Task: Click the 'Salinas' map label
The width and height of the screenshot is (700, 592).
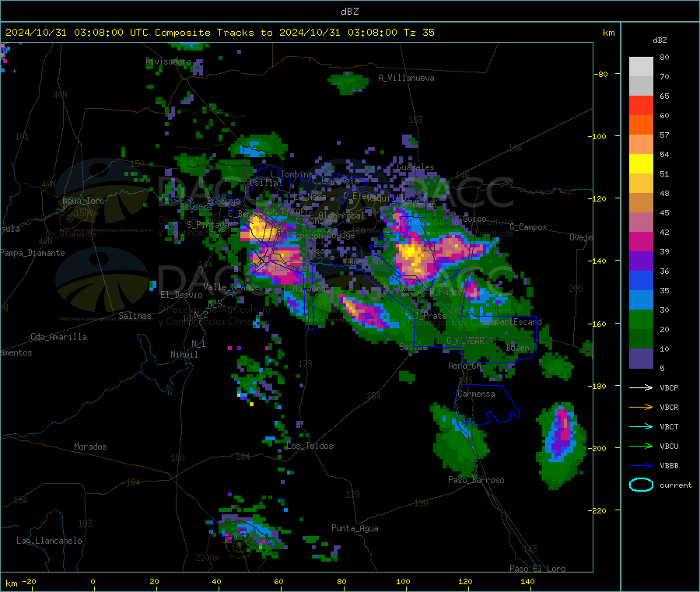Action: [x=135, y=316]
